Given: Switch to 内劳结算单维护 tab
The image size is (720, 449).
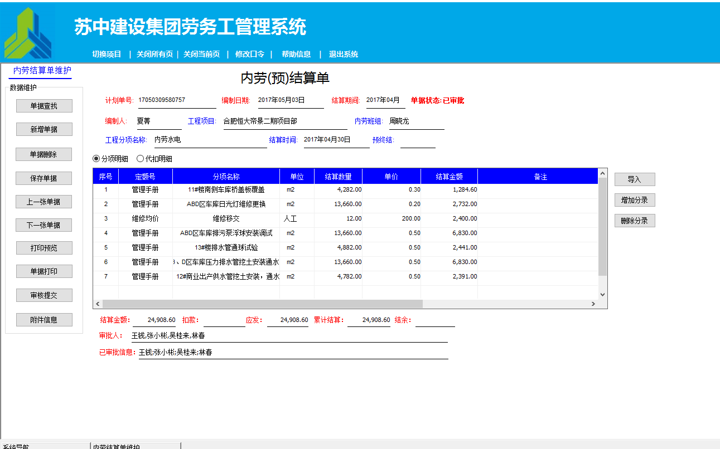Looking at the screenshot, I should coord(42,70).
